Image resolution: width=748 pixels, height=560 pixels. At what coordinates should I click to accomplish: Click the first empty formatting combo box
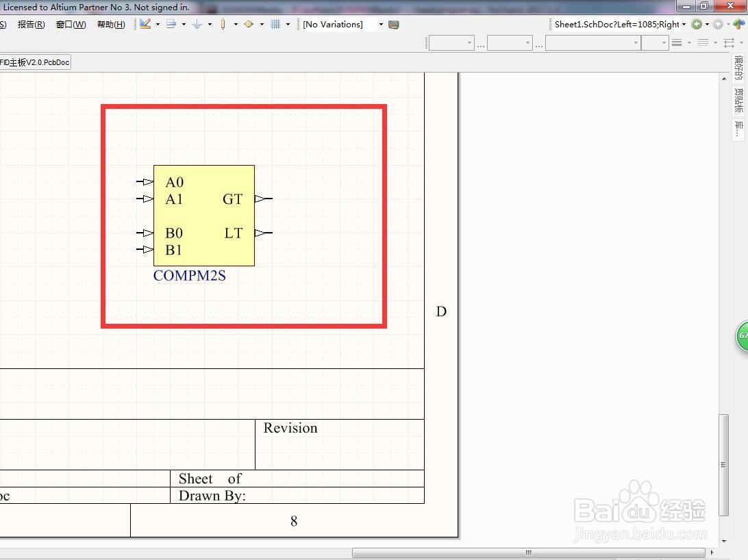click(x=451, y=43)
